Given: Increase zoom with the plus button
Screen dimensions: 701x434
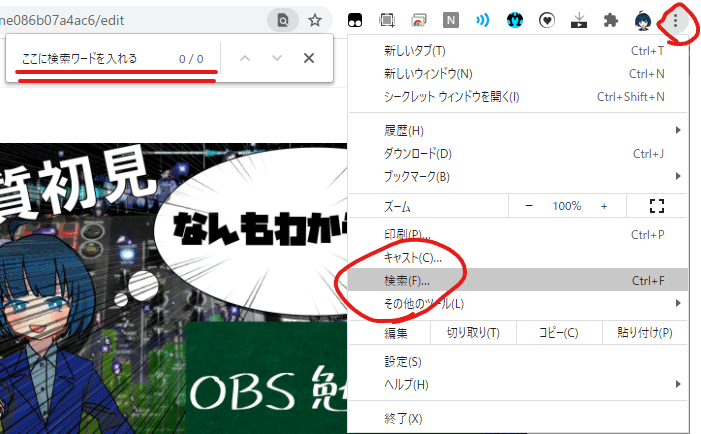Looking at the screenshot, I should [604, 206].
